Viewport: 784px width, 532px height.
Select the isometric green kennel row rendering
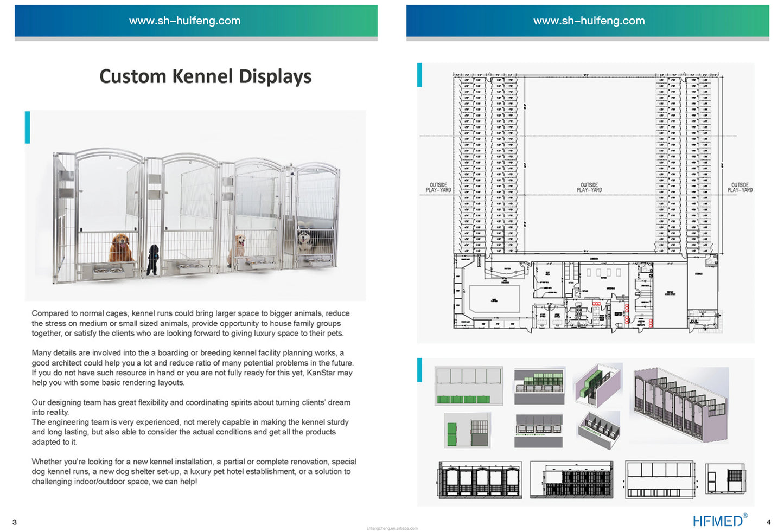(598, 386)
